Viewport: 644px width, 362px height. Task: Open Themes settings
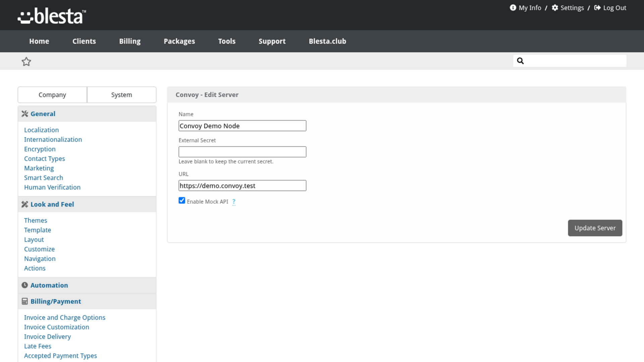36,221
